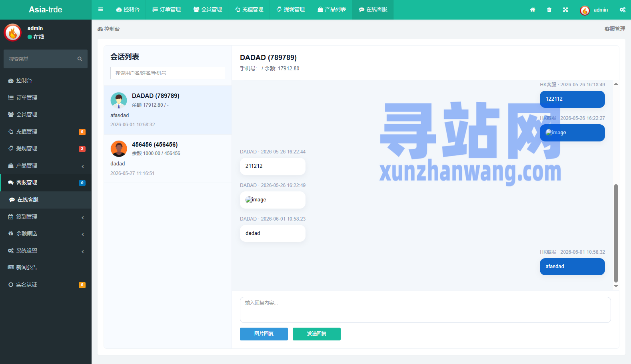The image size is (631, 364).
Task: Click the afasdad message bubble from HK客服
Action: click(x=572, y=267)
